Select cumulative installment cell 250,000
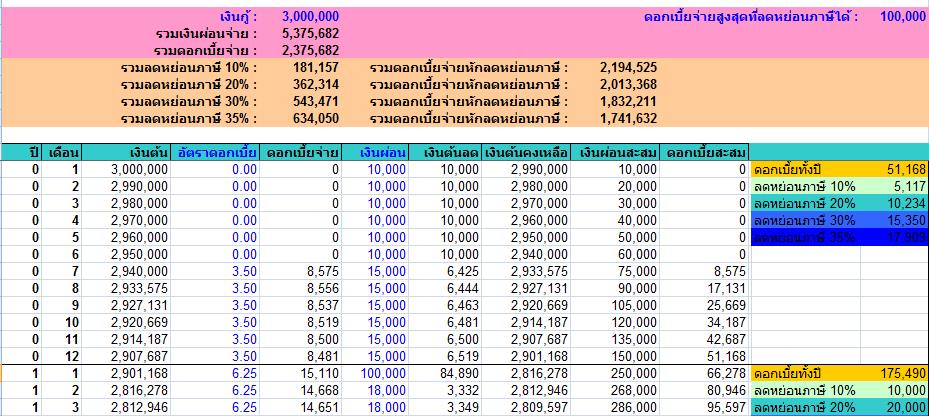The height and width of the screenshot is (416, 929). point(615,374)
